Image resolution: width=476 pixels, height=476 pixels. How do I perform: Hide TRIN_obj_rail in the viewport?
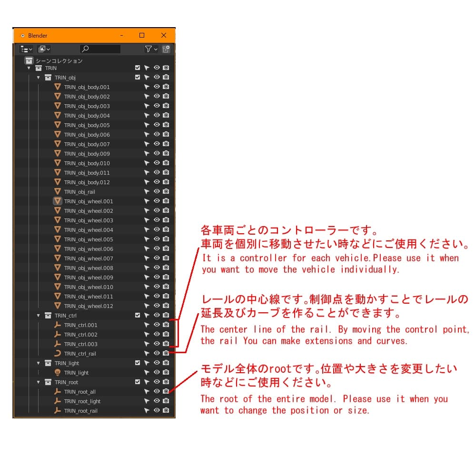pyautogui.click(x=156, y=191)
